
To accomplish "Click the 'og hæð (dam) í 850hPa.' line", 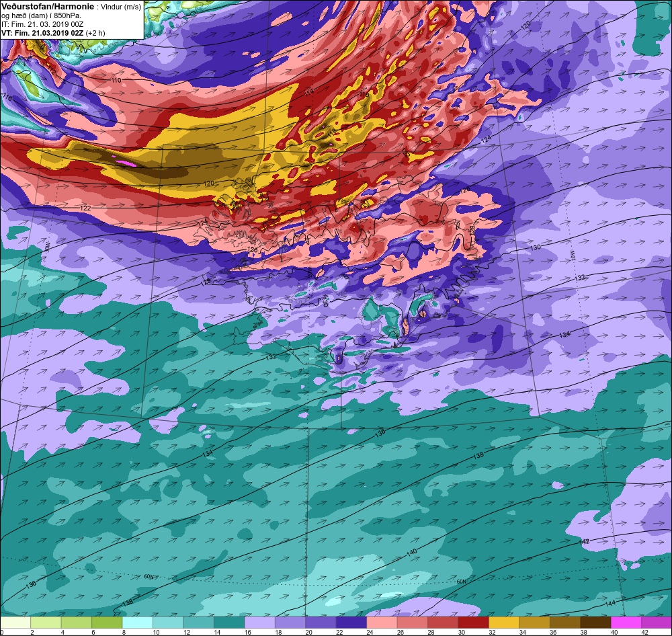I will [41, 15].
